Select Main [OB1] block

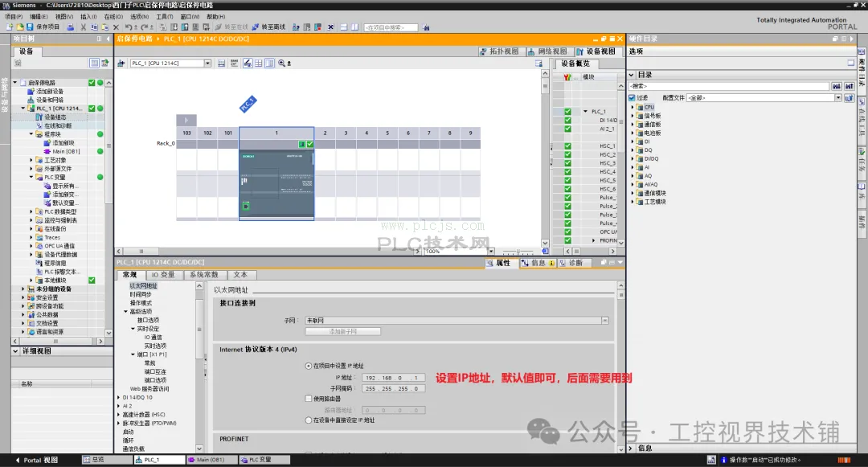[x=66, y=151]
